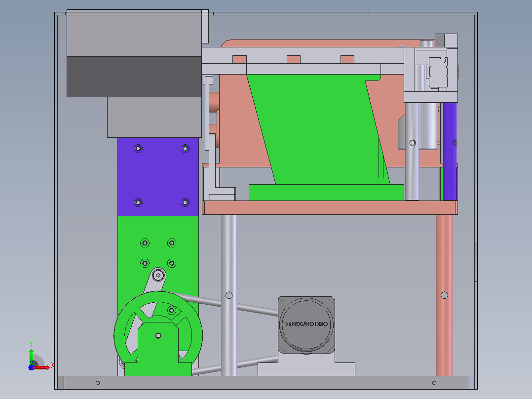Select the purple mounting plate with four screws
The height and width of the screenshot is (399, 532).
tap(158, 177)
